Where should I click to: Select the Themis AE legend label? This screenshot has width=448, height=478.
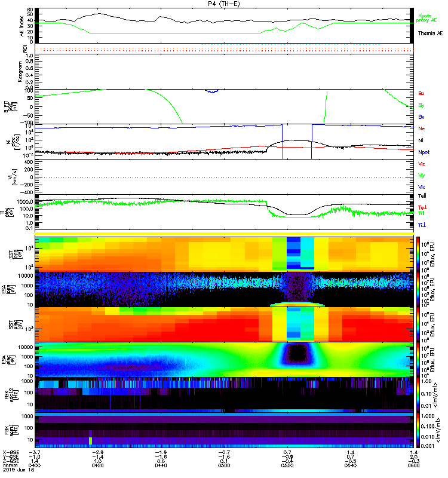[x=430, y=33]
